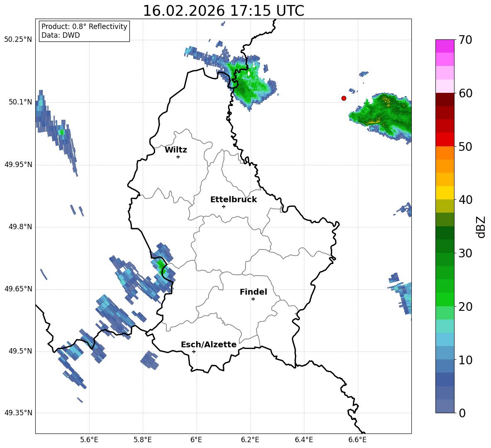Pick the light blue swatch above 10
Screen dimensions: 491x448
445,353
